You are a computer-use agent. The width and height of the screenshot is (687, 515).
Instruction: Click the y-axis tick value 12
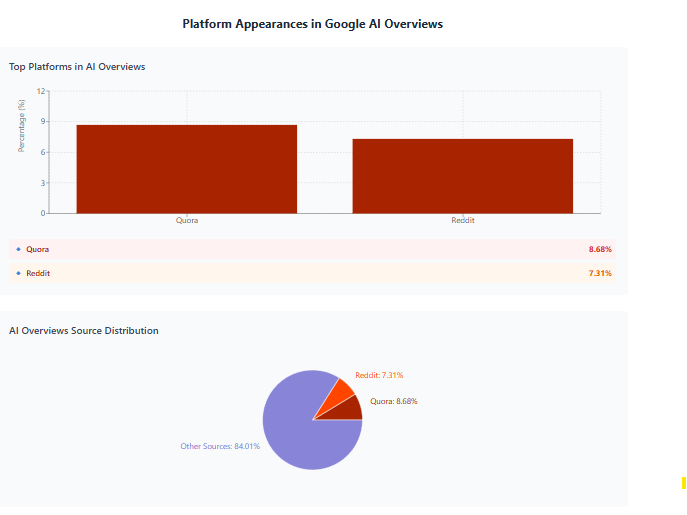pos(41,91)
